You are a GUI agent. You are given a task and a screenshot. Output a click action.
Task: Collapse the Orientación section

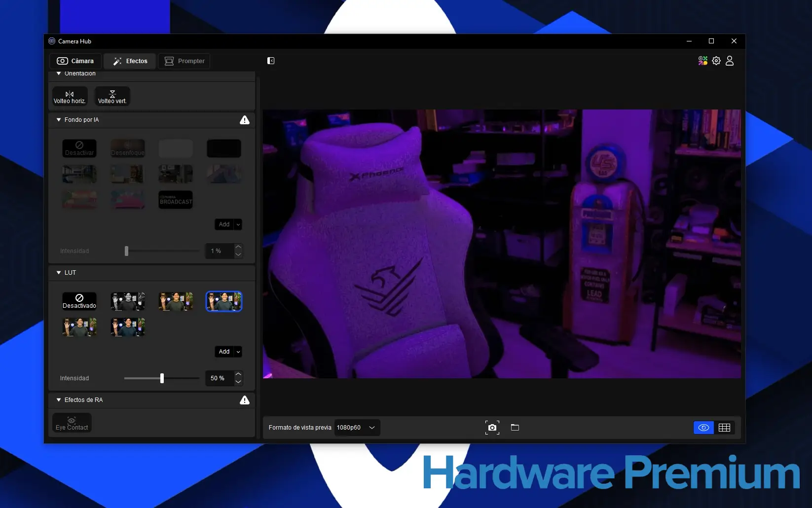59,73
